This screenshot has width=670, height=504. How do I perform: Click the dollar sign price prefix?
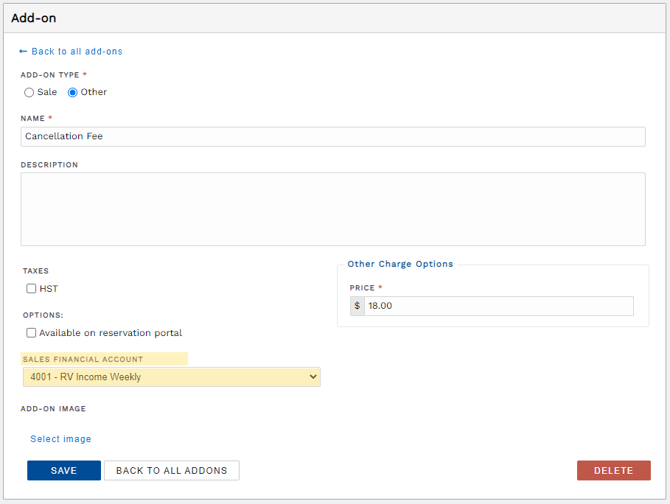pos(357,306)
